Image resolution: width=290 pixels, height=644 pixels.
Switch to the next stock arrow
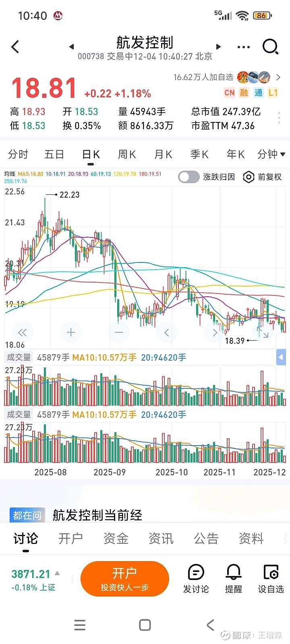tap(219, 47)
